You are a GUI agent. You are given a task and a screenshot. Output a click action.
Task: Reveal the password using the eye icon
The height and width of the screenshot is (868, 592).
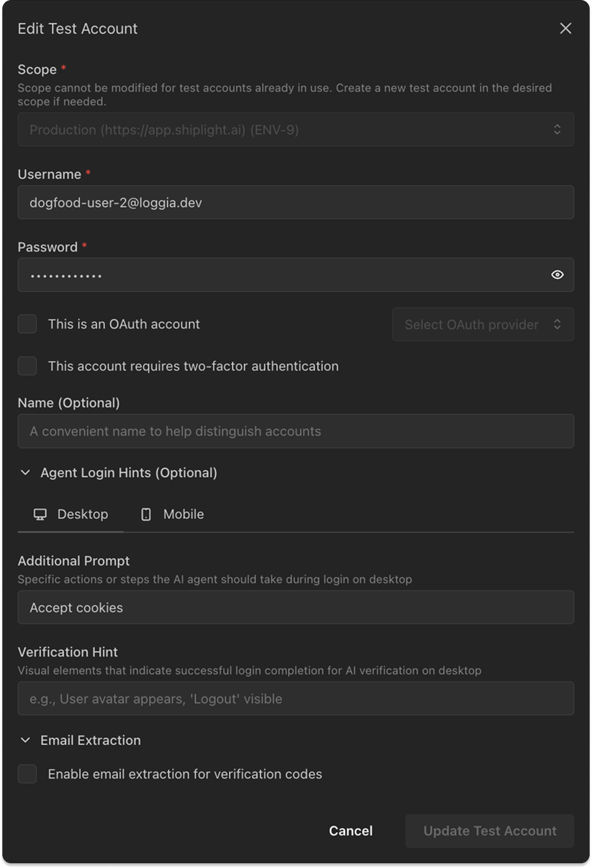pyautogui.click(x=557, y=274)
